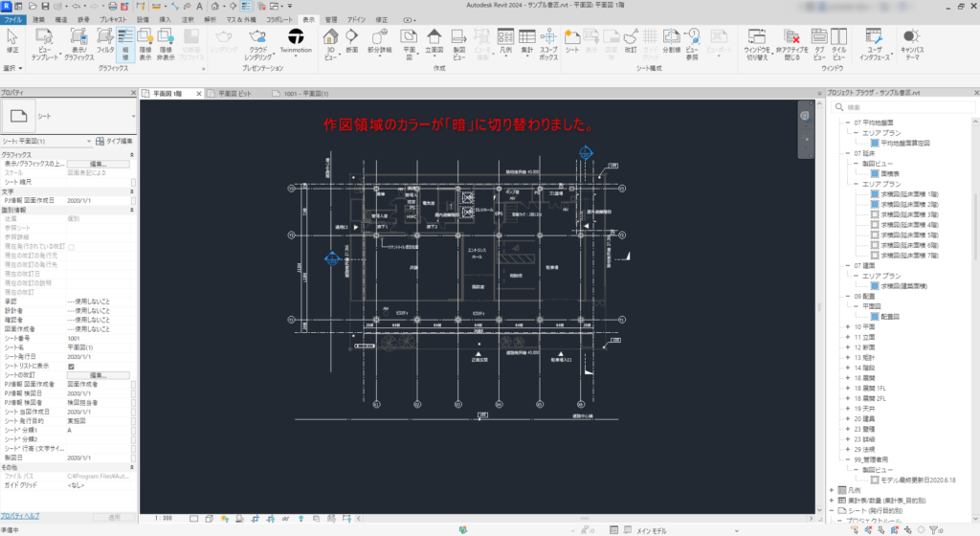Click 編集 button for 表示/グラフィックスの上書き
Viewport: 980px width, 536px height.
point(99,164)
